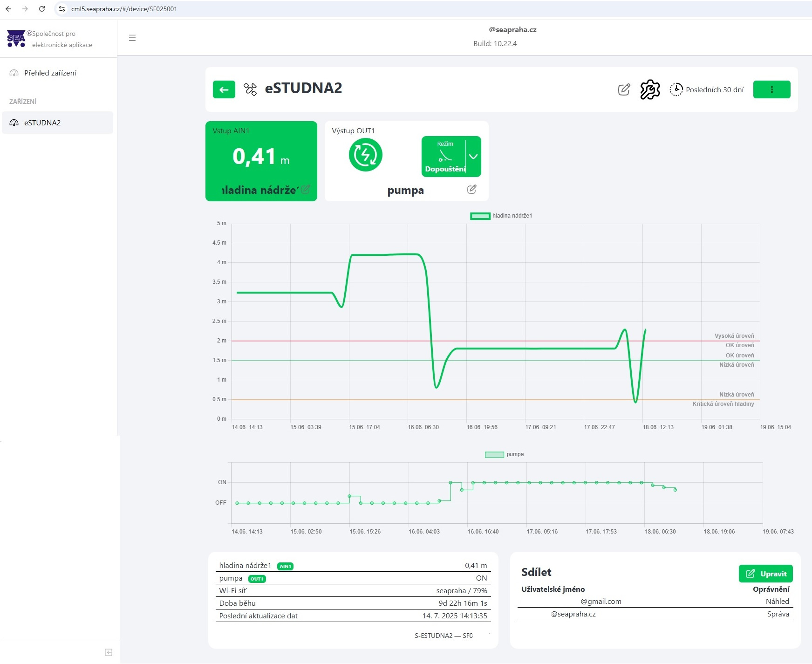812x664 pixels.
Task: Select eSTUDNA2 device in sidebar
Action: [x=42, y=123]
